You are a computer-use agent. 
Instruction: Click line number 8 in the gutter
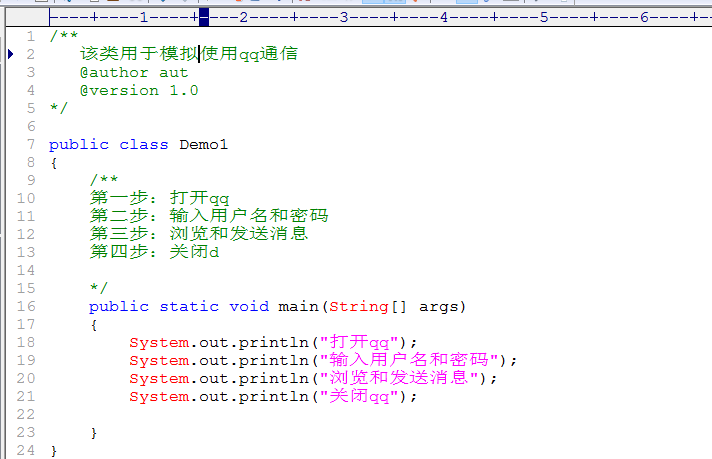coord(30,162)
